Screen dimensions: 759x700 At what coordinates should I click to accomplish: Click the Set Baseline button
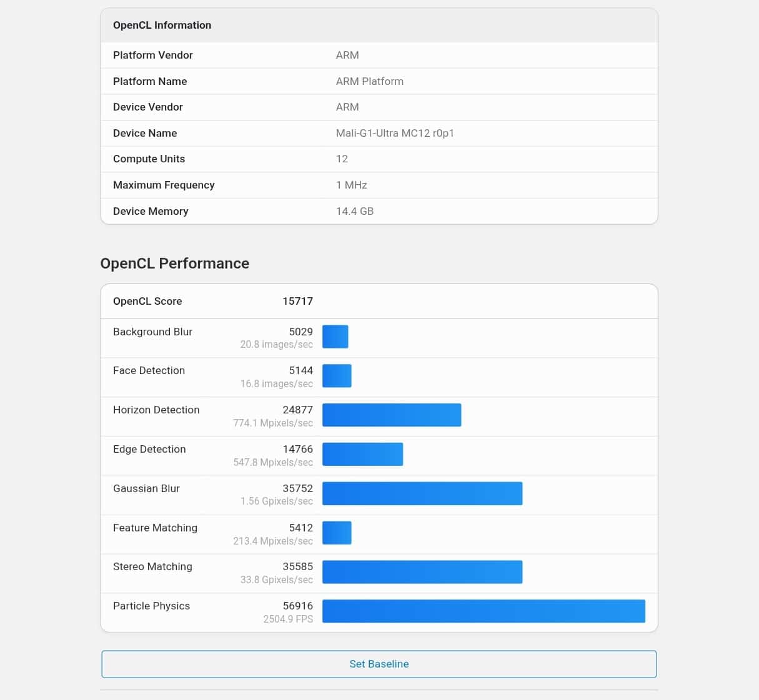click(379, 664)
